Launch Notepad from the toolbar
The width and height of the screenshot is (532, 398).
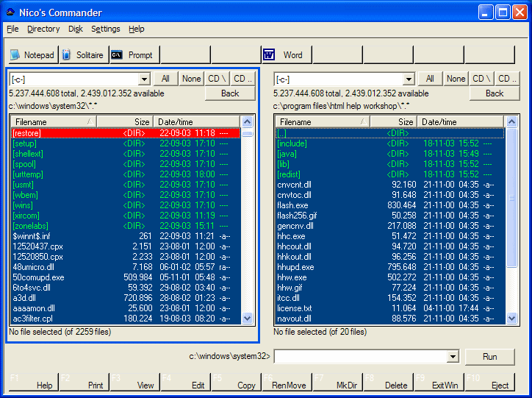33,54
